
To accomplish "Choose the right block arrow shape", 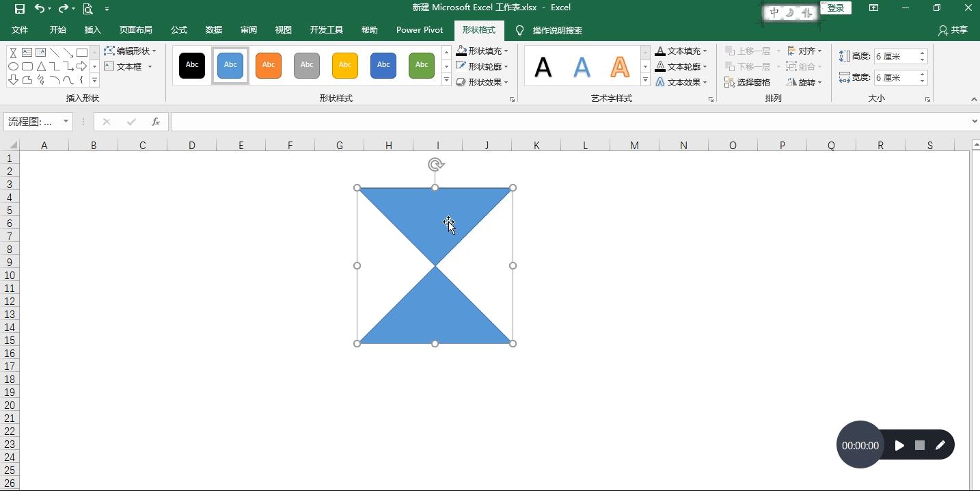I will [x=81, y=66].
